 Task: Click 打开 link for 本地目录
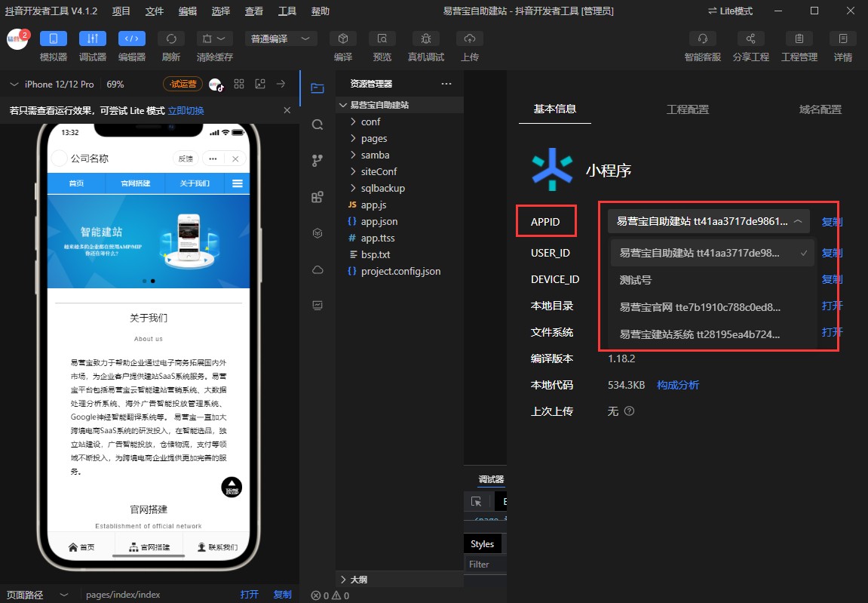(x=832, y=306)
